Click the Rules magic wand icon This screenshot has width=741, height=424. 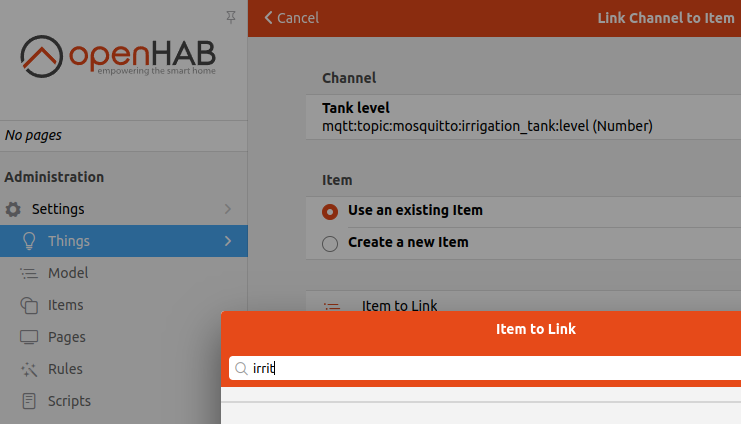click(x=30, y=369)
